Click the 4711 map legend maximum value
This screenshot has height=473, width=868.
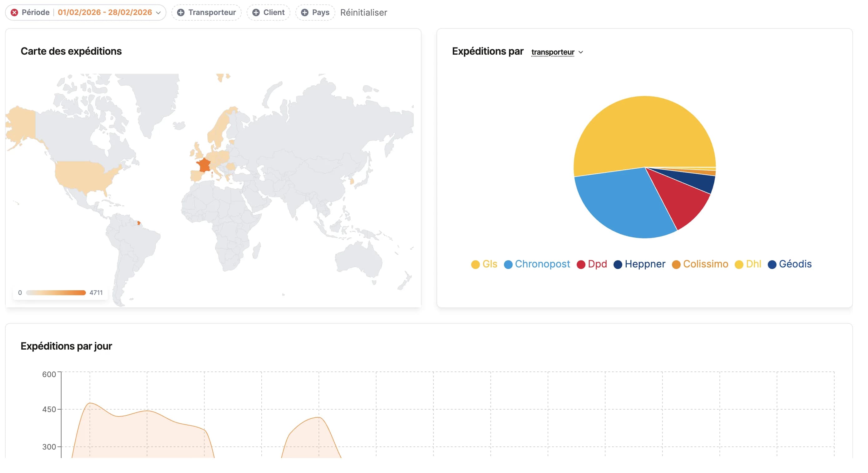click(96, 293)
